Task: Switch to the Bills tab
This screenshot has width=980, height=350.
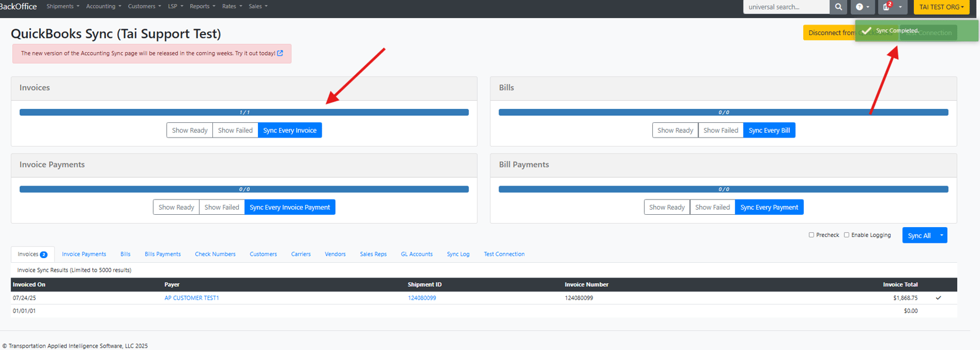Action: click(x=125, y=254)
